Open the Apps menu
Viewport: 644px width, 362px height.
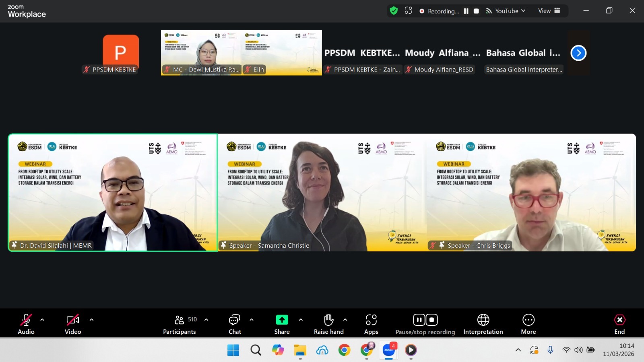371,324
